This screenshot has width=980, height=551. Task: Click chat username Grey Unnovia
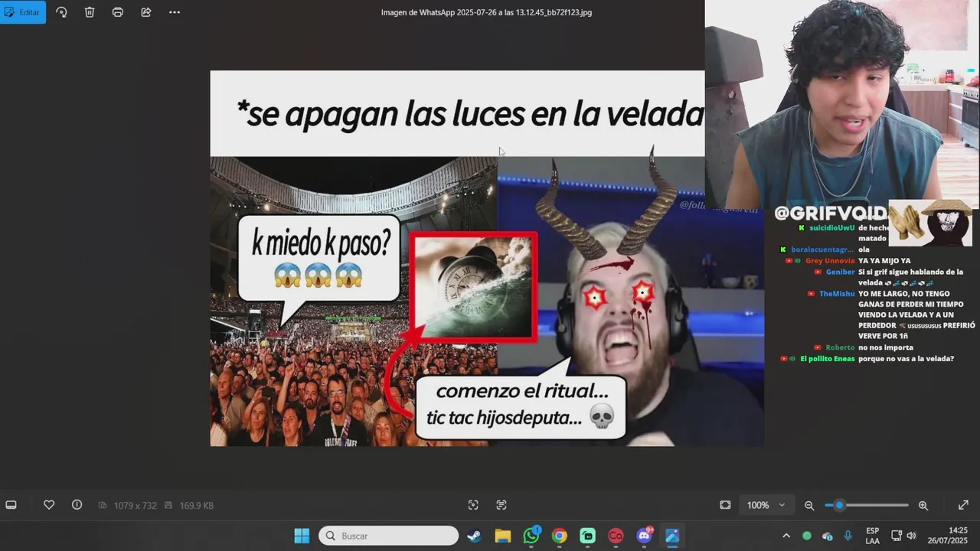pyautogui.click(x=830, y=261)
